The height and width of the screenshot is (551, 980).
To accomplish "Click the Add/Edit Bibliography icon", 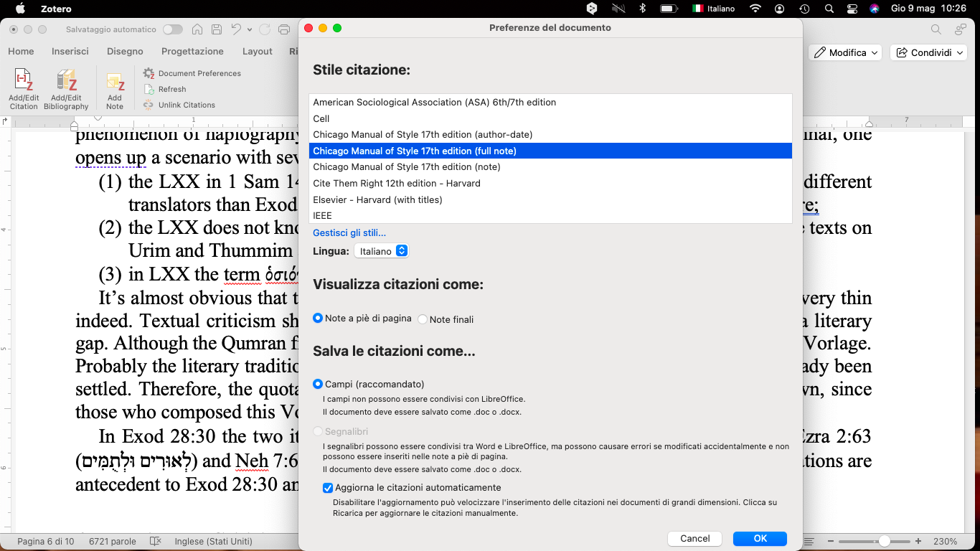I will (x=66, y=90).
